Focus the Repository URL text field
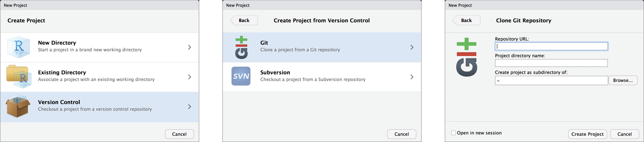This screenshot has width=644, height=142. tap(551, 46)
